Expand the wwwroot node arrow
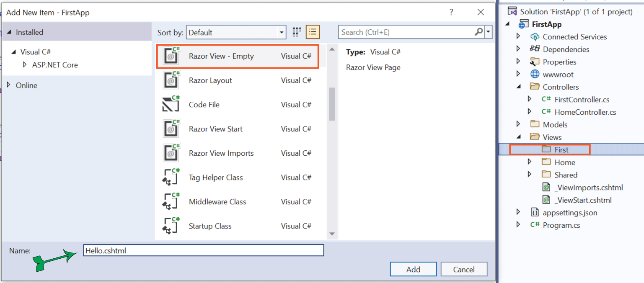 518,74
